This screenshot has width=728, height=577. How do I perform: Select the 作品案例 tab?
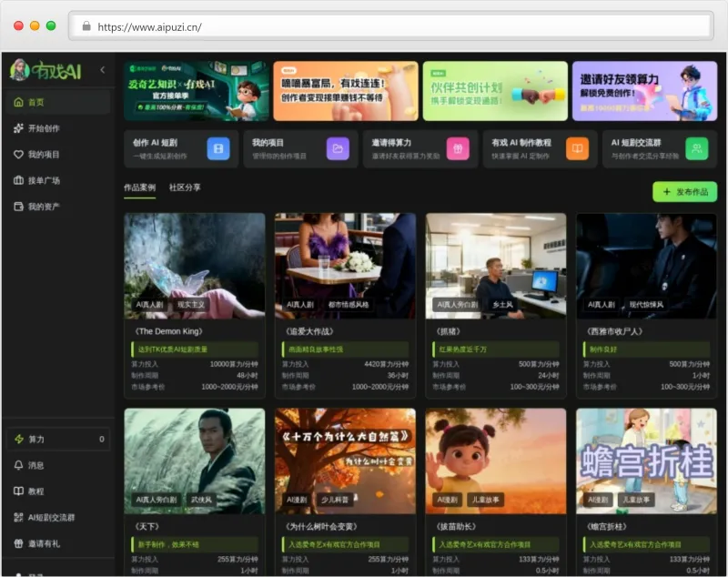[139, 187]
